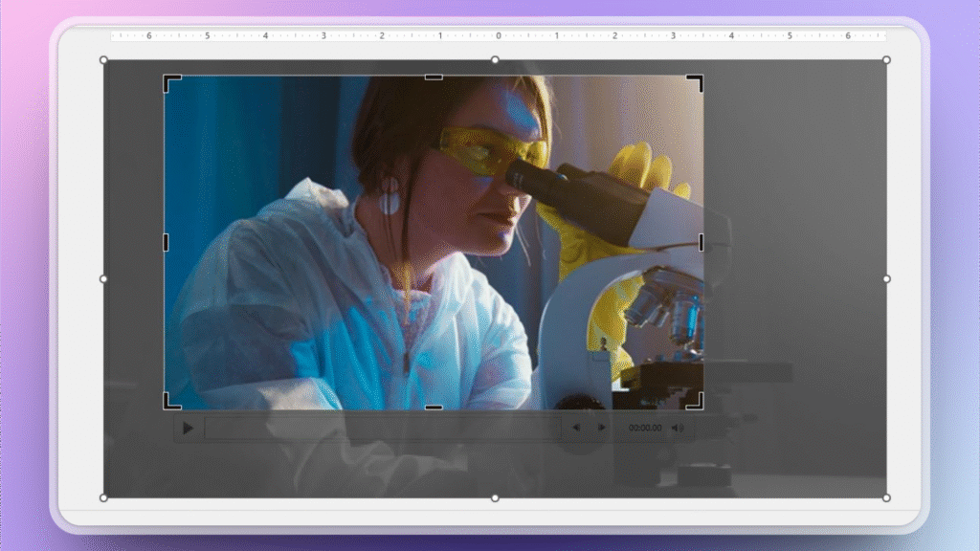Toggle mute with the speaker icon
Image resolution: width=980 pixels, height=551 pixels.
(679, 428)
